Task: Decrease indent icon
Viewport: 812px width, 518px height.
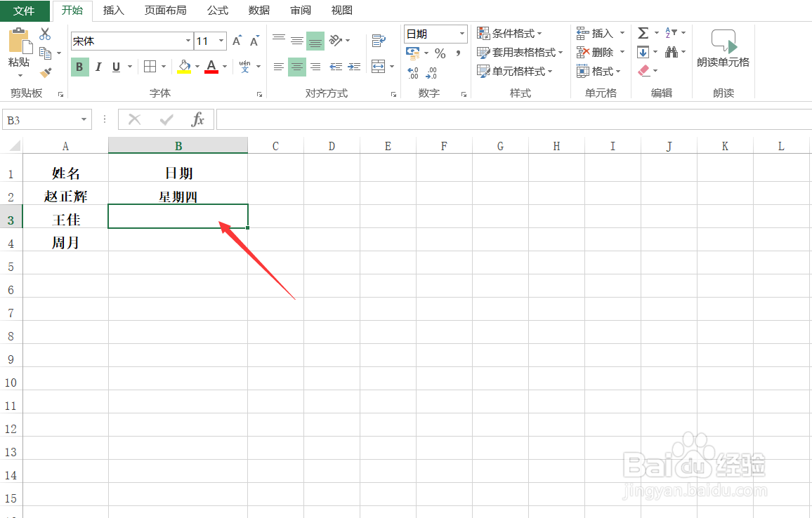Action: 336,67
